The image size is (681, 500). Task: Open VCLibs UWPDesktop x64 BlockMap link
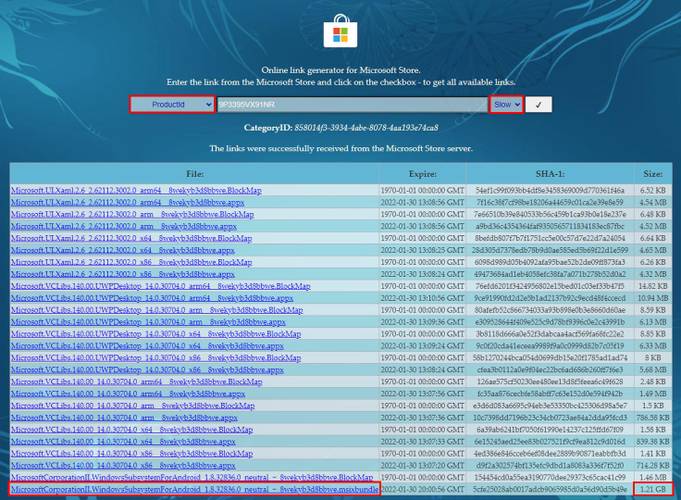click(x=156, y=334)
